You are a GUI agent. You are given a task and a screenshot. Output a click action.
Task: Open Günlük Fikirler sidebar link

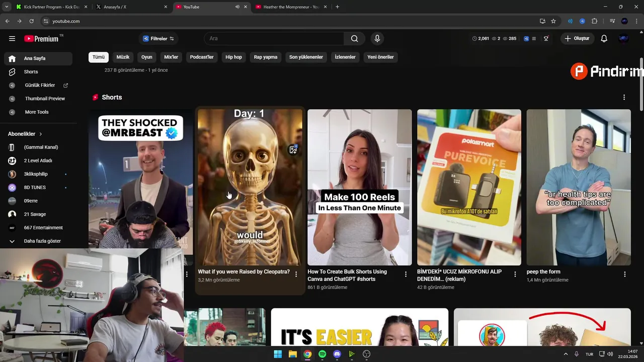38,85
